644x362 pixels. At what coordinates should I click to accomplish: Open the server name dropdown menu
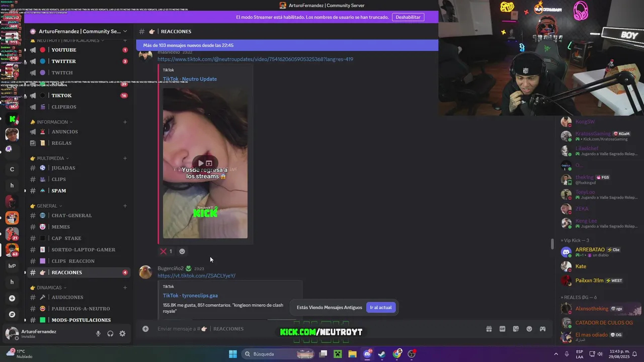point(78,31)
